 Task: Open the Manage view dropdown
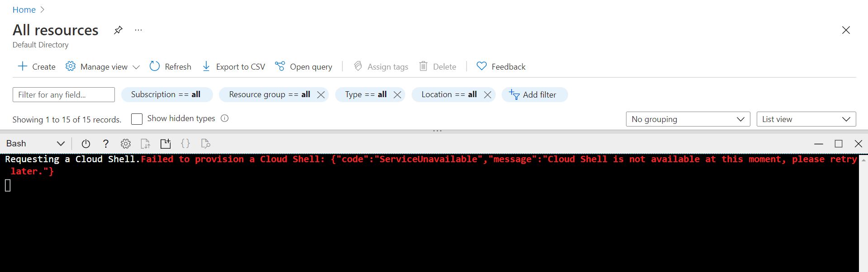click(102, 66)
